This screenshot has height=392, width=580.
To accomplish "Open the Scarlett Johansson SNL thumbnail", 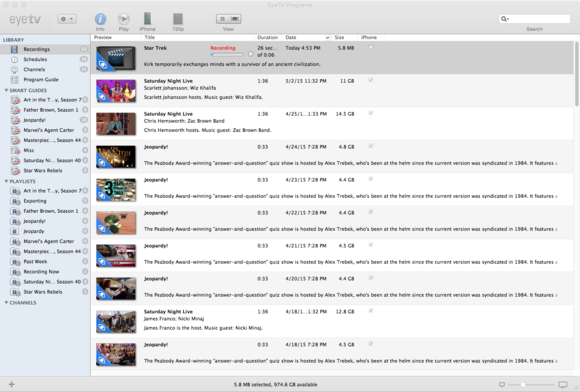I will click(116, 91).
